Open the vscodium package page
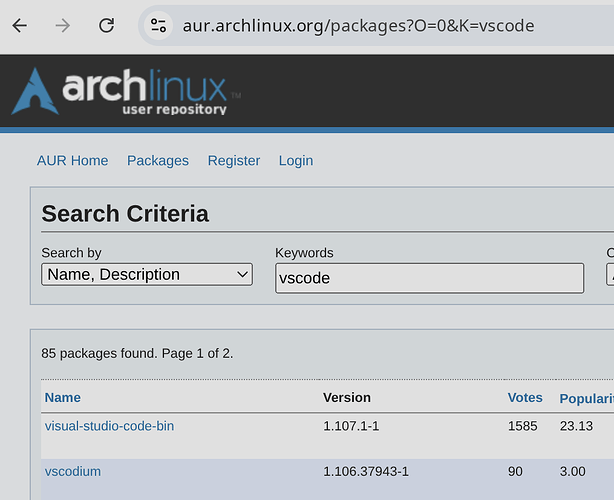The height and width of the screenshot is (500, 614). point(73,471)
